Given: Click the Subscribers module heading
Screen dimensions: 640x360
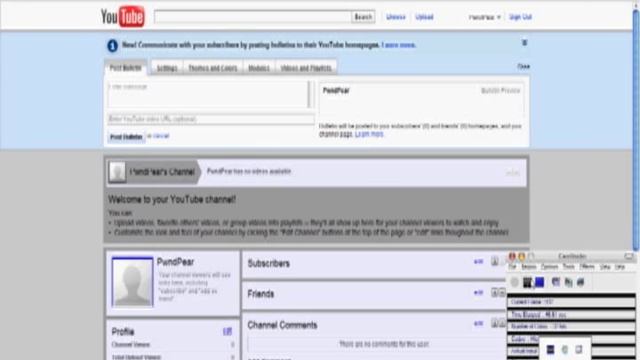Looking at the screenshot, I should coord(269,263).
